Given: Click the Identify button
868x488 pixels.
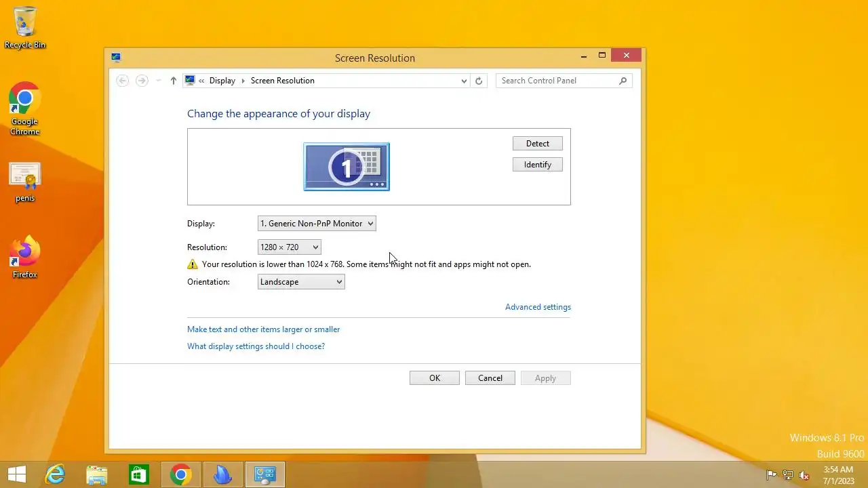Looking at the screenshot, I should click(x=538, y=165).
